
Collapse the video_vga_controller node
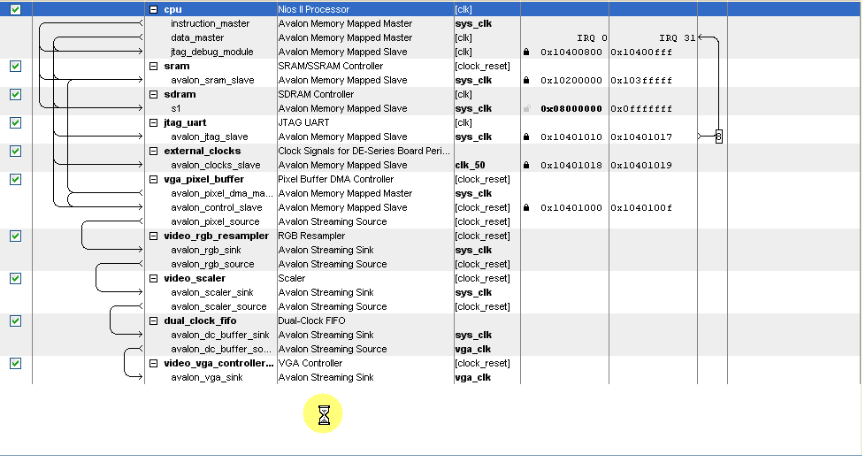tap(154, 363)
